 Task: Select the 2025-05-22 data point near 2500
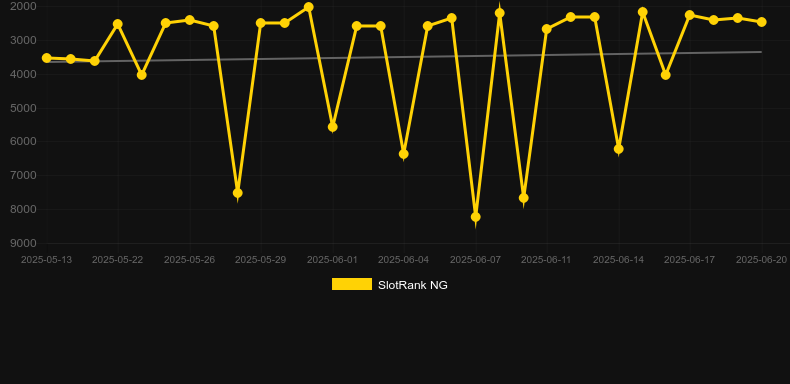(118, 24)
